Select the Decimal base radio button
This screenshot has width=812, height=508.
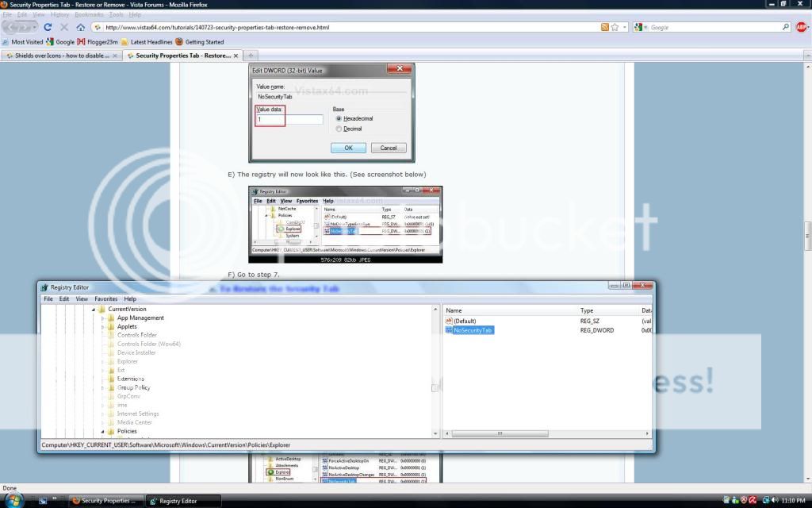pyautogui.click(x=339, y=129)
